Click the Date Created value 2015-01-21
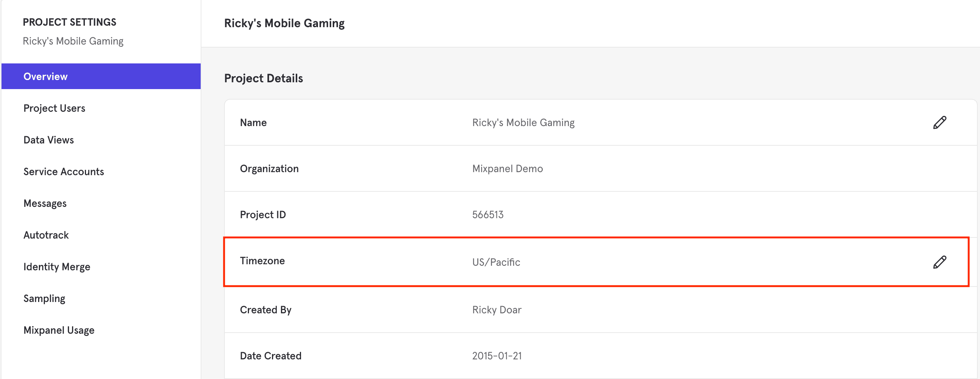Viewport: 980px width, 379px height. click(x=496, y=356)
